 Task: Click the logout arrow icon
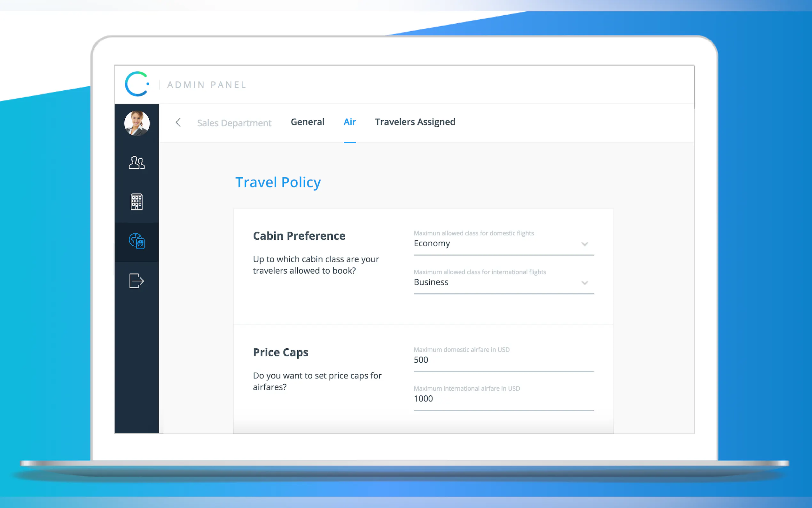(137, 281)
